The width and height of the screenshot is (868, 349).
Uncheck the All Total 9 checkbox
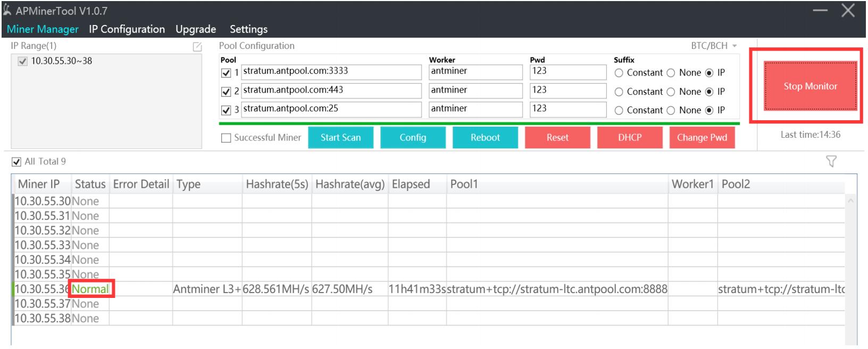click(16, 162)
